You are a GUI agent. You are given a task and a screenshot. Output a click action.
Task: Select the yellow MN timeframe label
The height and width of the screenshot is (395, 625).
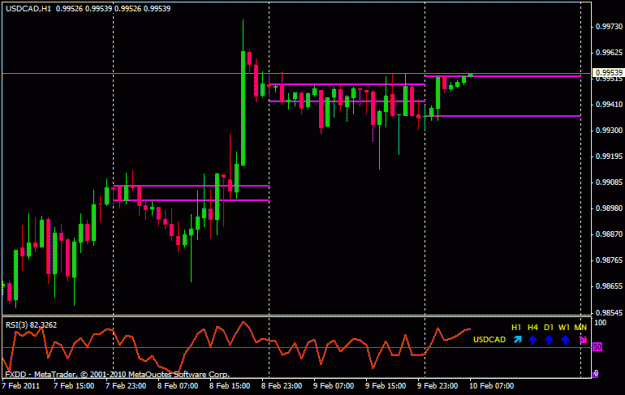pos(580,327)
